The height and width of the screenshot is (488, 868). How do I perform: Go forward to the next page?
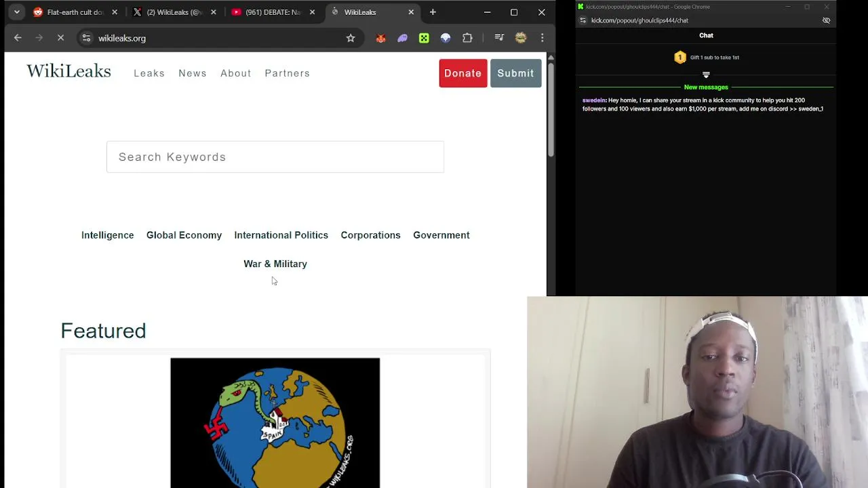pos(39,38)
